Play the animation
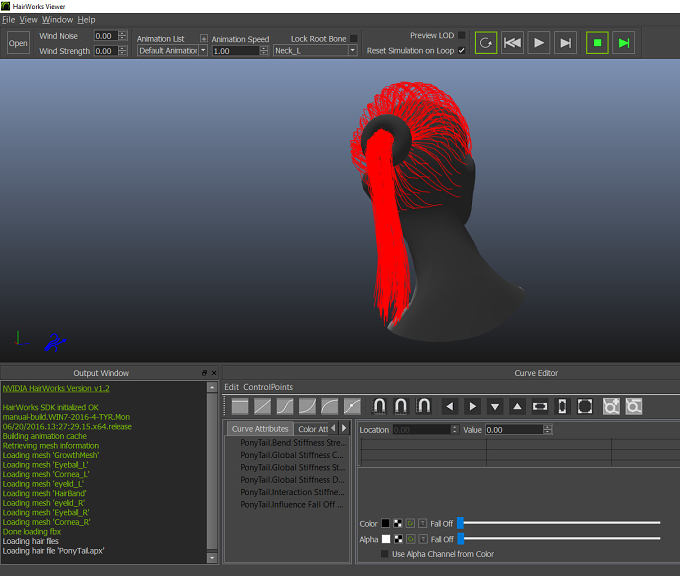680x576 pixels. coord(539,43)
